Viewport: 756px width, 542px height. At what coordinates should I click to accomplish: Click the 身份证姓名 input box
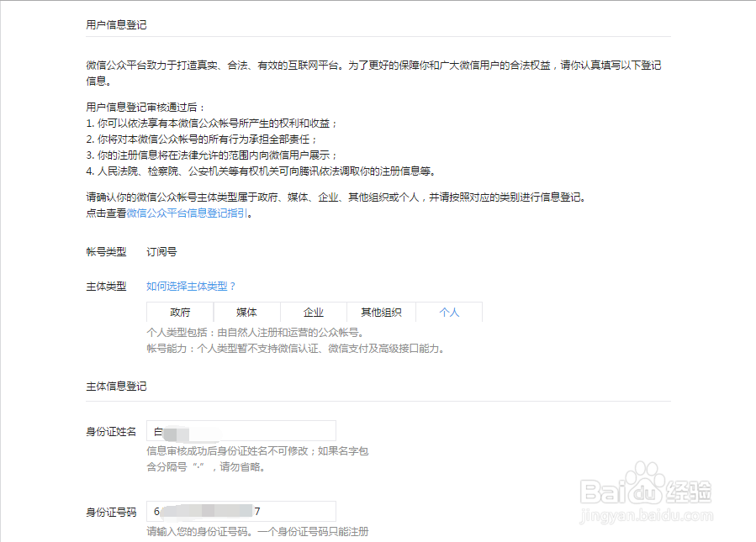[x=240, y=430]
